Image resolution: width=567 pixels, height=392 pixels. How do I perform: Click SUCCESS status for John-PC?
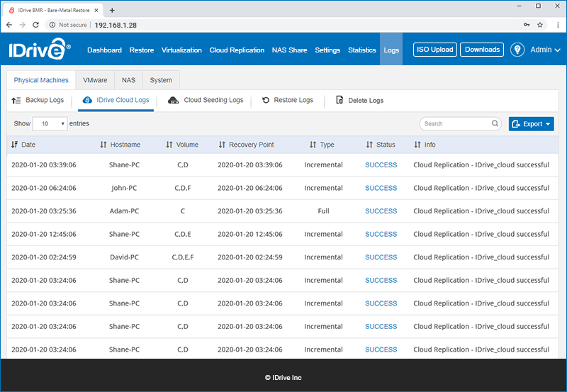point(381,188)
